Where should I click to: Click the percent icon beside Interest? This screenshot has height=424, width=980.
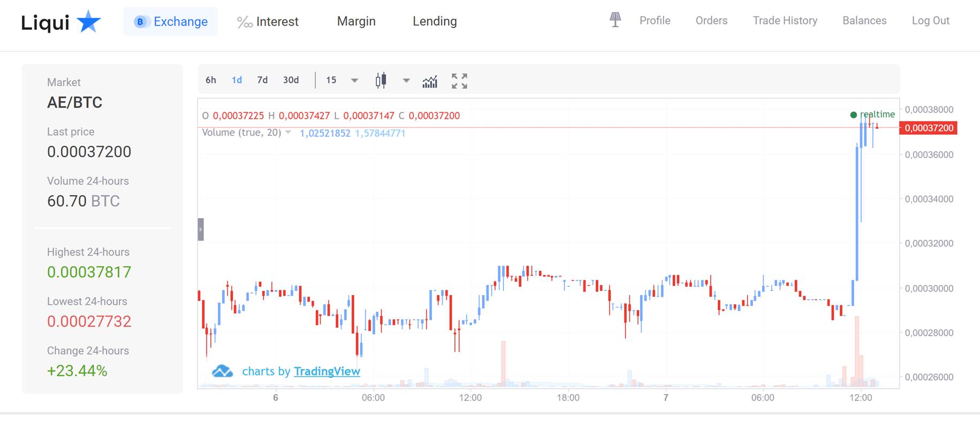point(245,22)
